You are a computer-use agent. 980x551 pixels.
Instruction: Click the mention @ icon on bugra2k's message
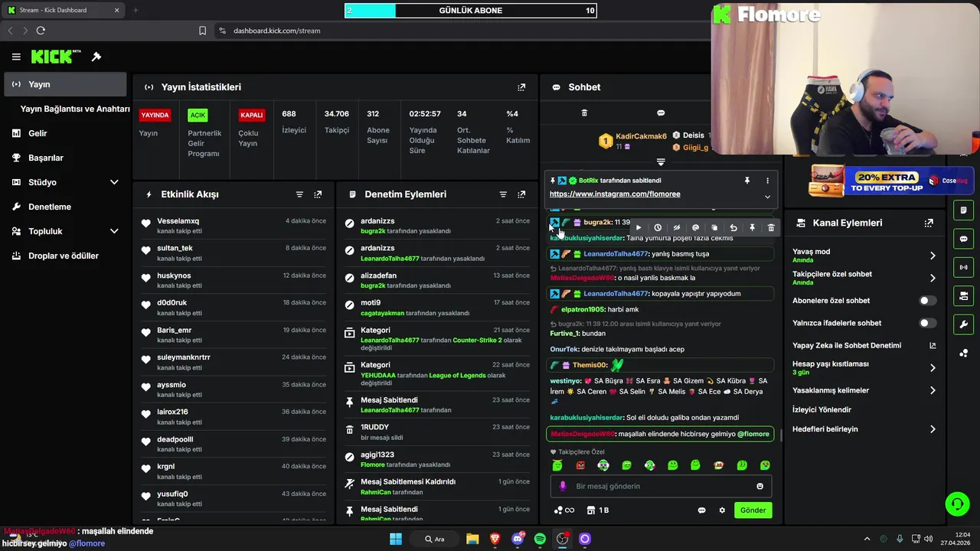[695, 227]
